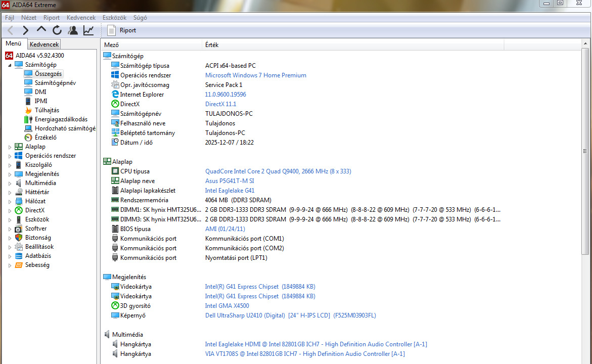Click the Beállítások tree icon
The height and width of the screenshot is (364, 592).
19,247
